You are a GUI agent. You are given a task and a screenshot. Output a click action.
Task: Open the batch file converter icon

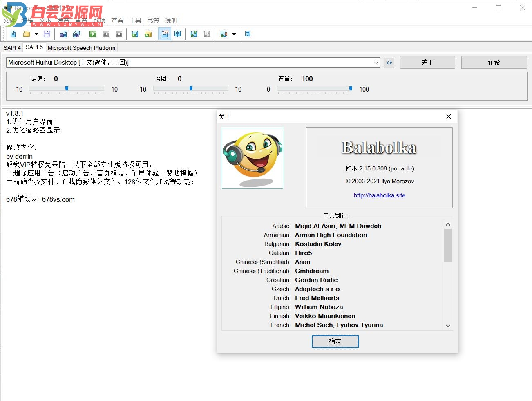[x=148, y=34]
